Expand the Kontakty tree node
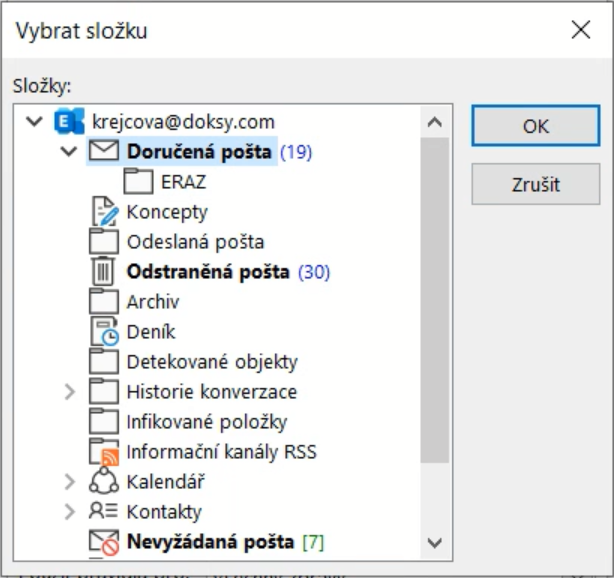The image size is (614, 578). (x=69, y=512)
